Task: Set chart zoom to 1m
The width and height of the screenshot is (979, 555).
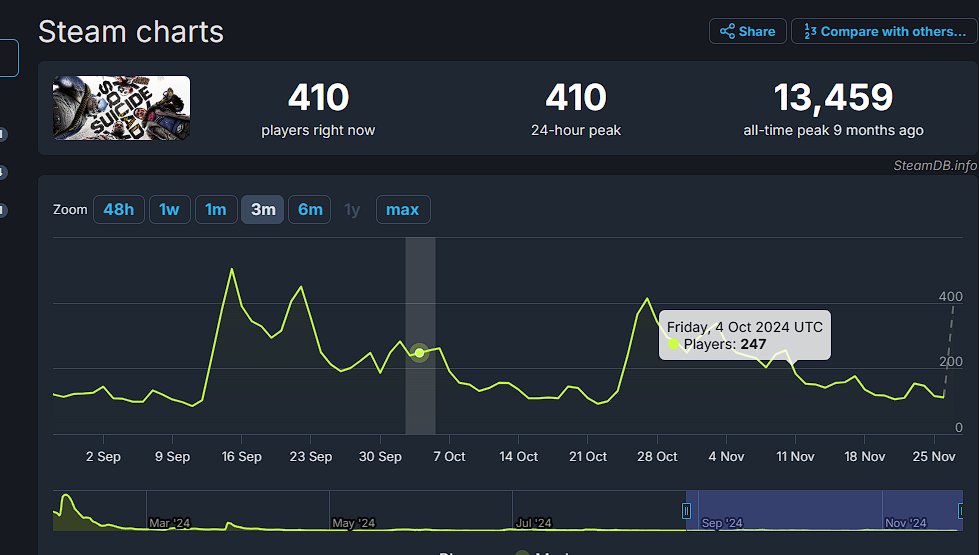Action: (216, 210)
